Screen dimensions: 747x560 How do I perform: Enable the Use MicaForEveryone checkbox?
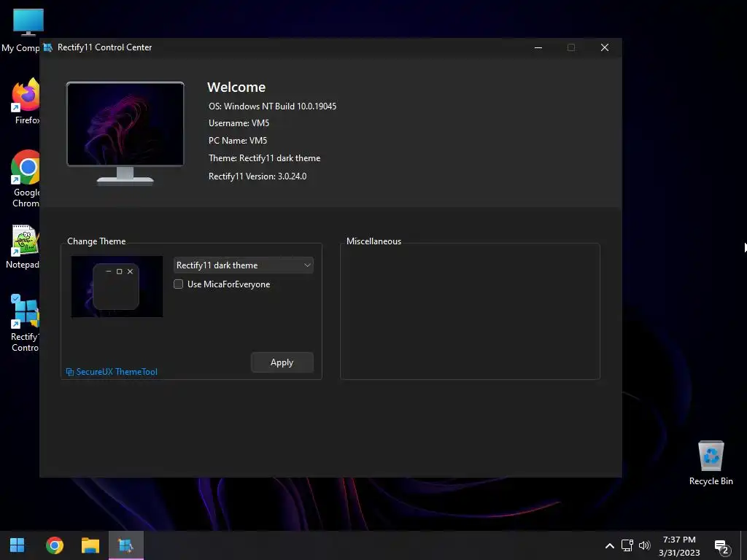[178, 284]
